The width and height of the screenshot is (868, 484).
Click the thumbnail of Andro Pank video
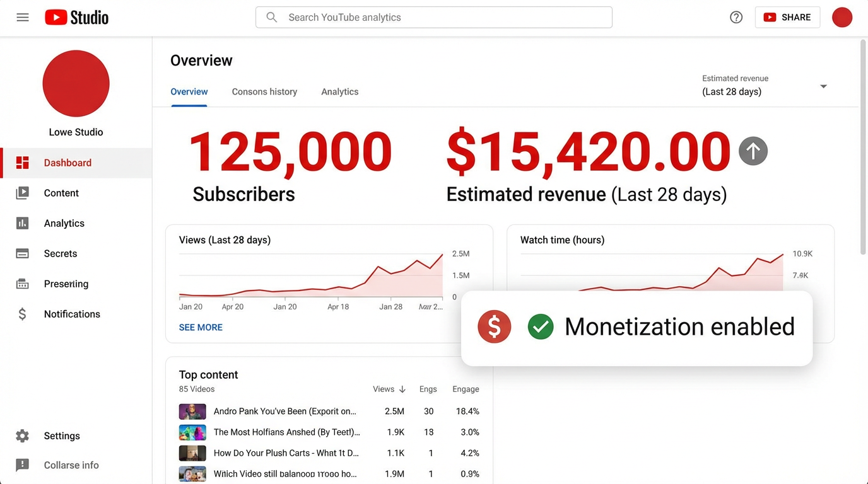[x=192, y=411]
